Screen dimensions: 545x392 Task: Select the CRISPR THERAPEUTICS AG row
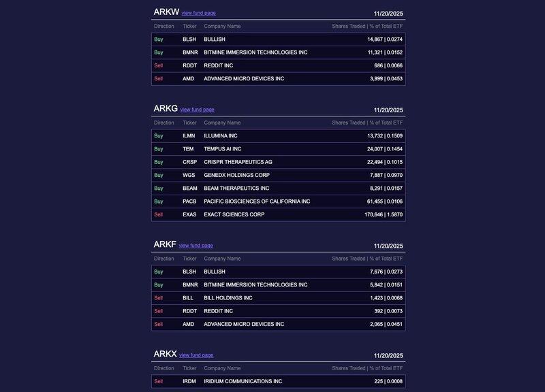pos(278,162)
